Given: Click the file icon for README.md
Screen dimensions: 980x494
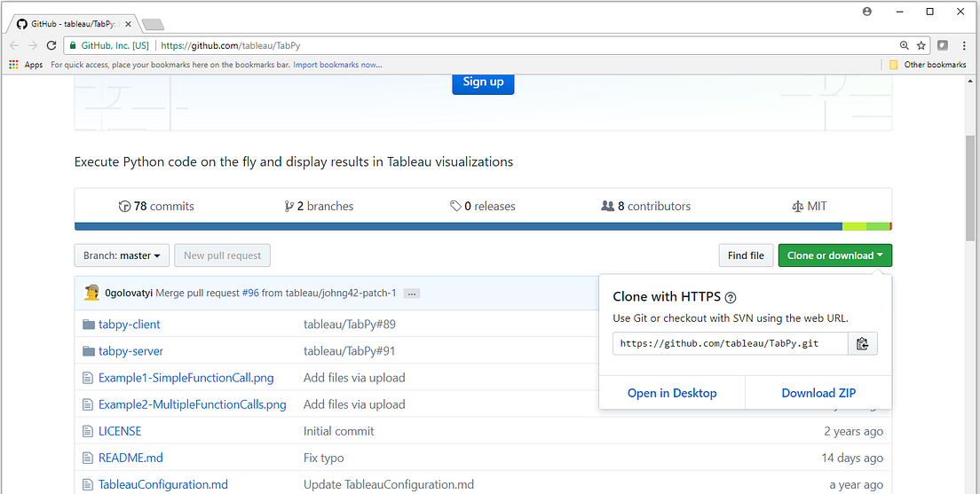Looking at the screenshot, I should (x=88, y=458).
